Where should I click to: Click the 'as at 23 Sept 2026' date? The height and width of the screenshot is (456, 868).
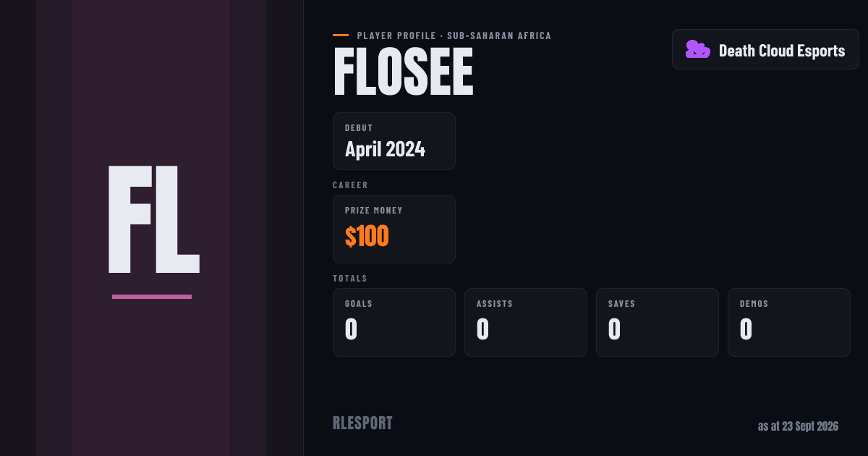pos(798,426)
